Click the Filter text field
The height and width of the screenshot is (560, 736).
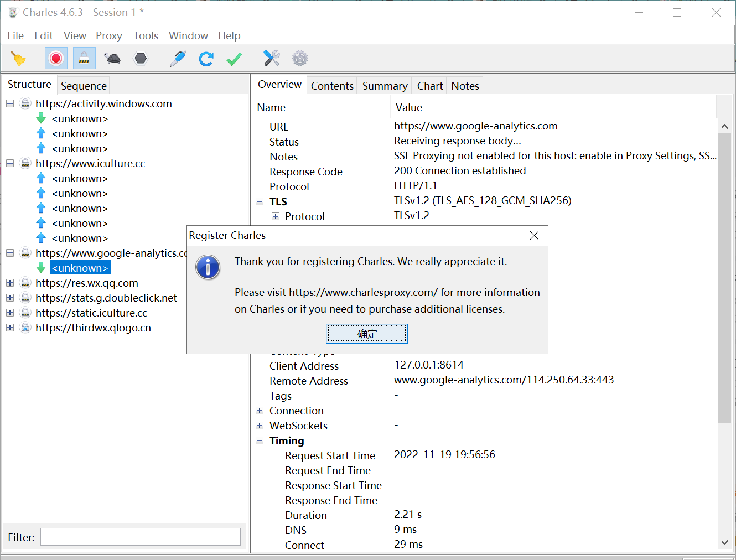pyautogui.click(x=141, y=537)
